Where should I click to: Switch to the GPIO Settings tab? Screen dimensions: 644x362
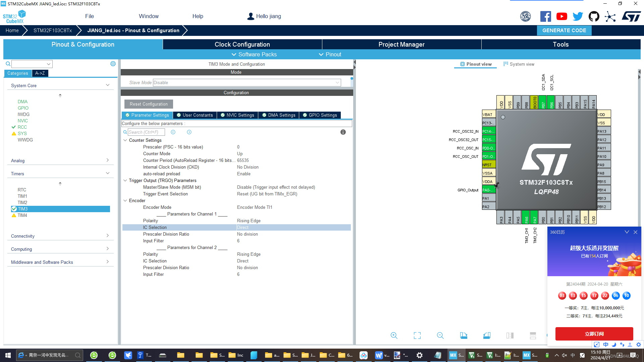coord(322,115)
